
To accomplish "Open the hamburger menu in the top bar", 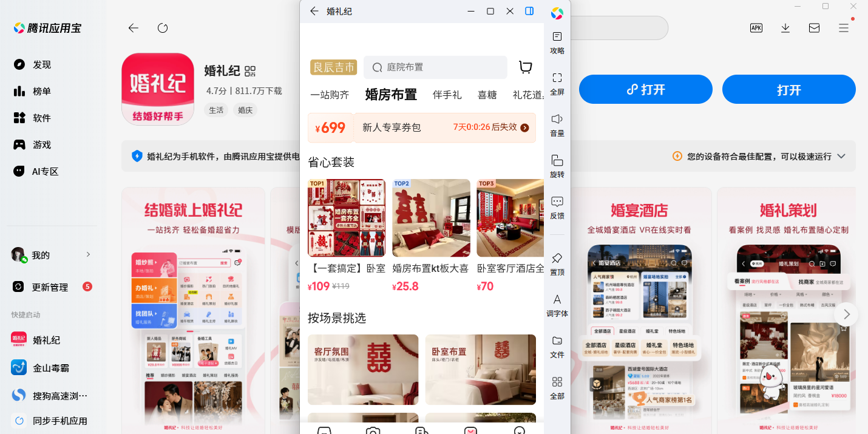I will (x=844, y=28).
